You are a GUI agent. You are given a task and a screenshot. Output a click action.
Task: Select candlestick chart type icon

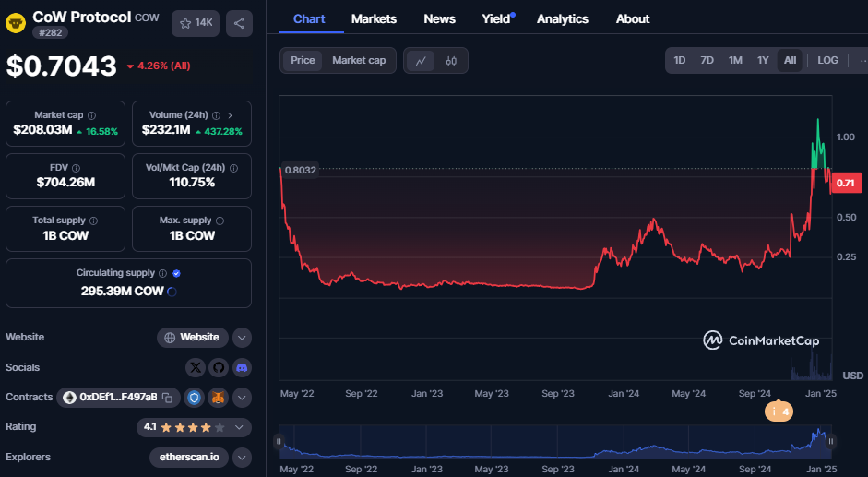point(451,61)
